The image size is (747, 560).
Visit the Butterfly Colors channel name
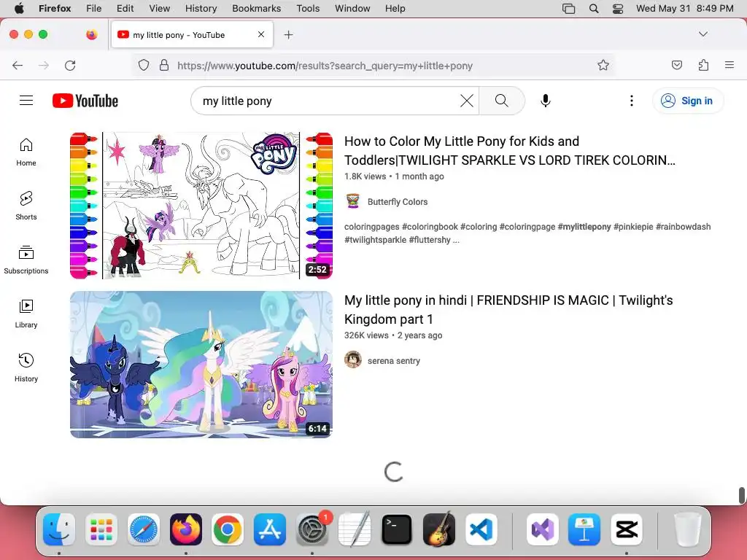(x=398, y=201)
